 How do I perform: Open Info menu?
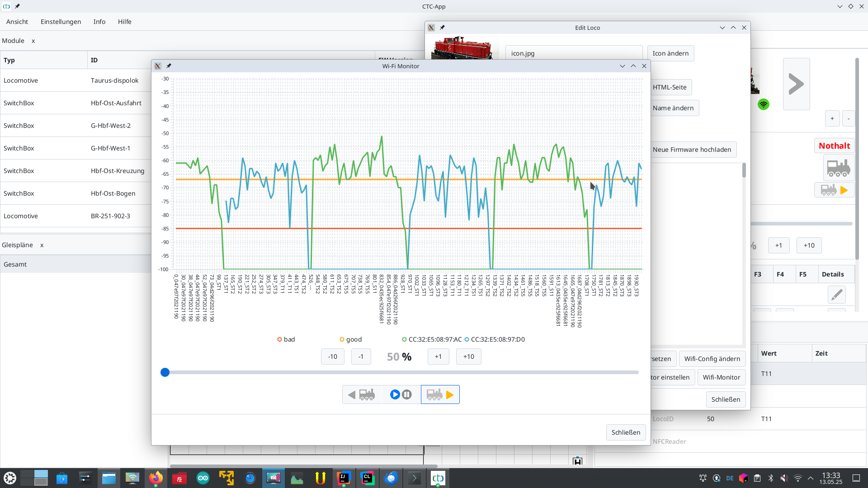coord(99,22)
